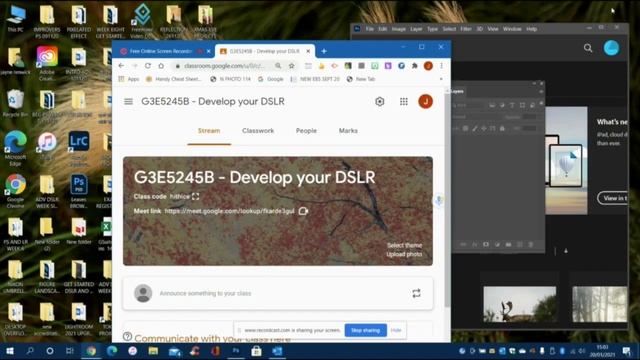Viewport: 640px width, 360px height.
Task: Click the reuse post icon
Action: [416, 293]
